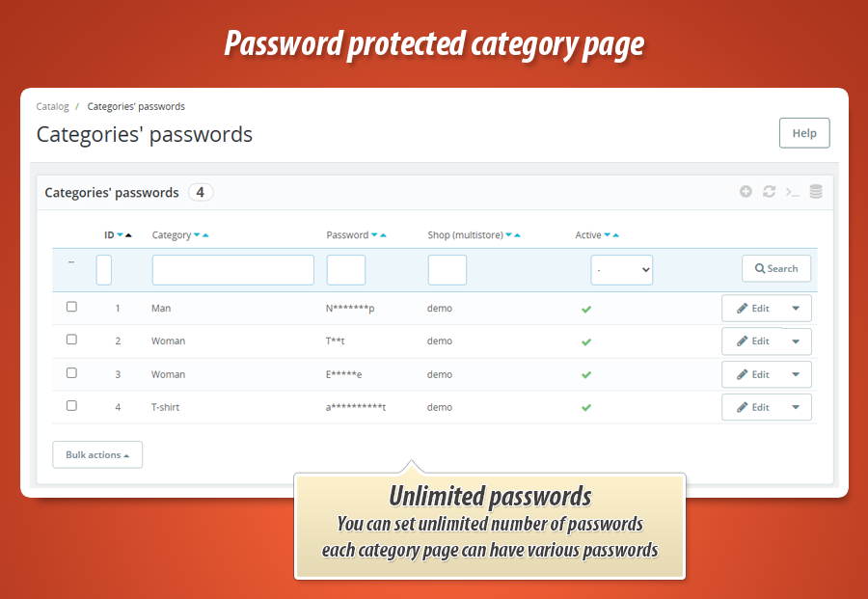Open the Active filter dropdown

pos(621,269)
